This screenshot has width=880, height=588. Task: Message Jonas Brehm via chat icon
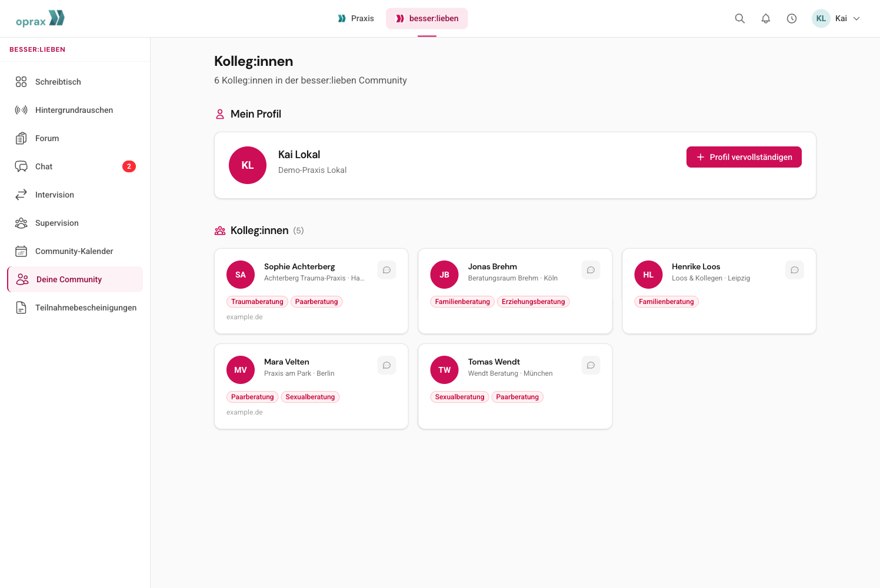[591, 270]
